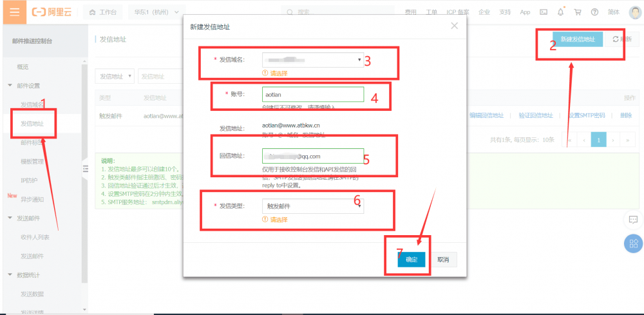The width and height of the screenshot is (644, 315).
Task: Collapse the sidebar with the handle
Action: [x=86, y=167]
